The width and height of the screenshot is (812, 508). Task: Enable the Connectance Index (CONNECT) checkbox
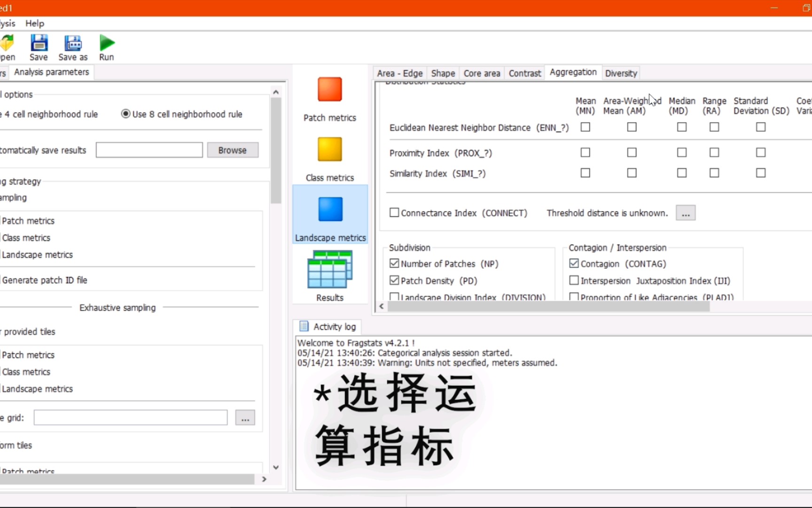[x=394, y=213]
